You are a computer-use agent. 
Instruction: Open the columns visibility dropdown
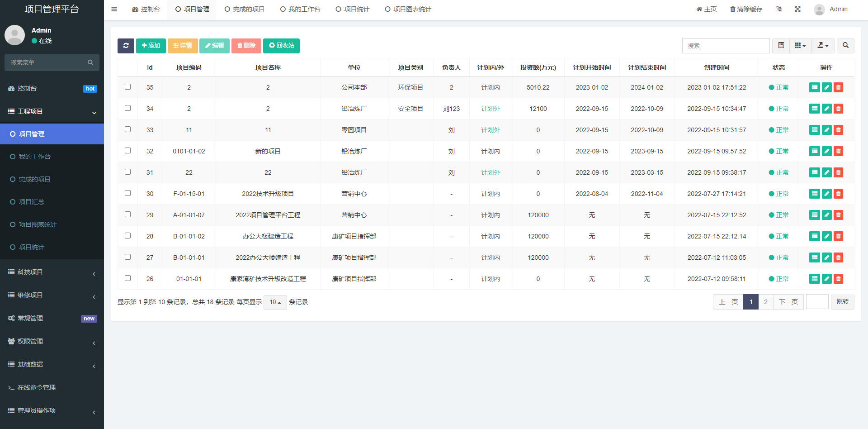(x=800, y=46)
